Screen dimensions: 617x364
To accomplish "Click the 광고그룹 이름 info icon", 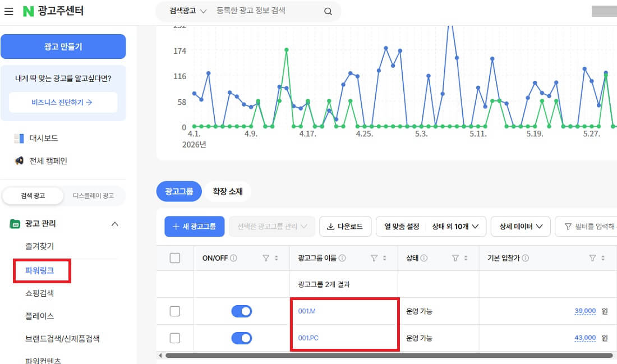I will 342,258.
